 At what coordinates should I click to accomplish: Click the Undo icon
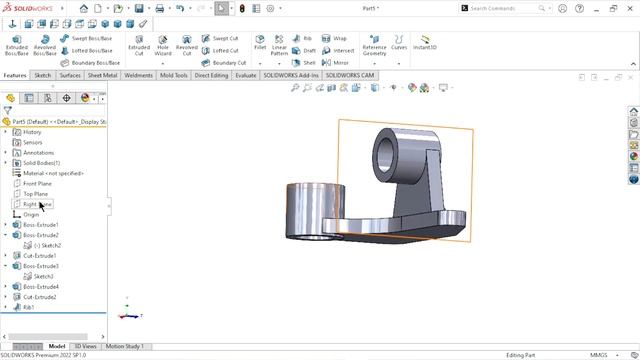point(180,8)
